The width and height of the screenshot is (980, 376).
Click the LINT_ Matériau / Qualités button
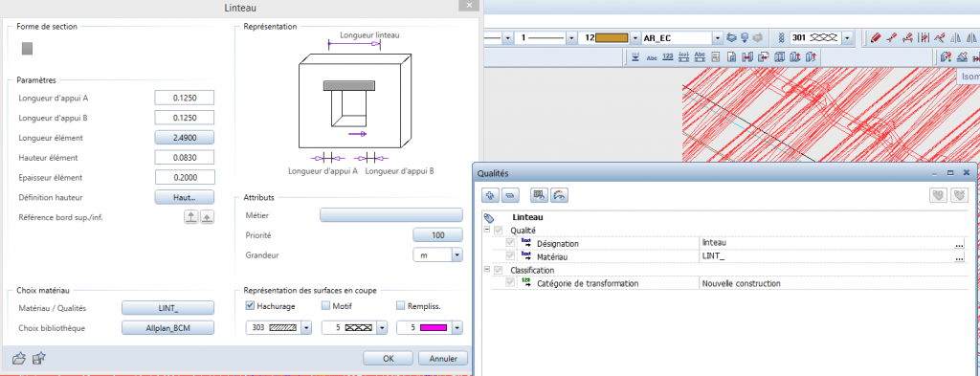coord(167,307)
